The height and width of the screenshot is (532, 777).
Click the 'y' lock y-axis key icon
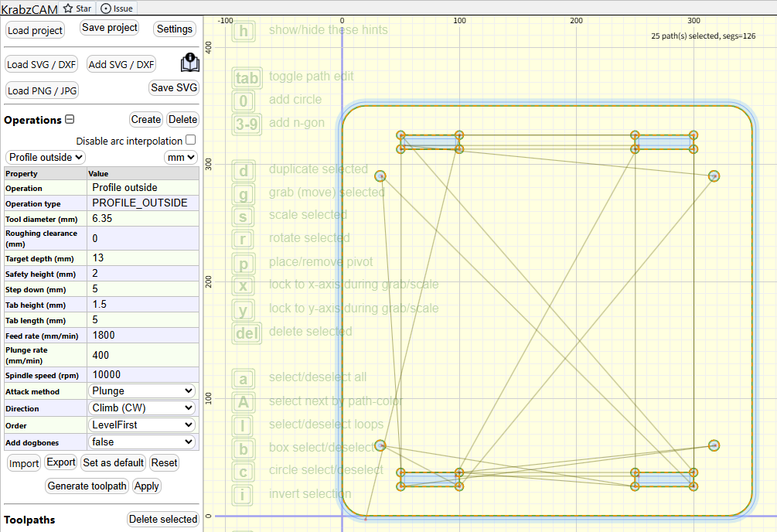(x=244, y=309)
